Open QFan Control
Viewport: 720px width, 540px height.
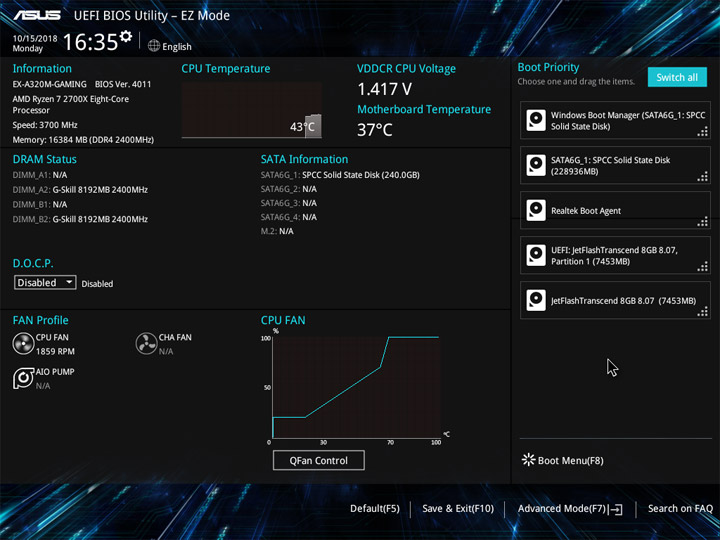click(x=319, y=460)
